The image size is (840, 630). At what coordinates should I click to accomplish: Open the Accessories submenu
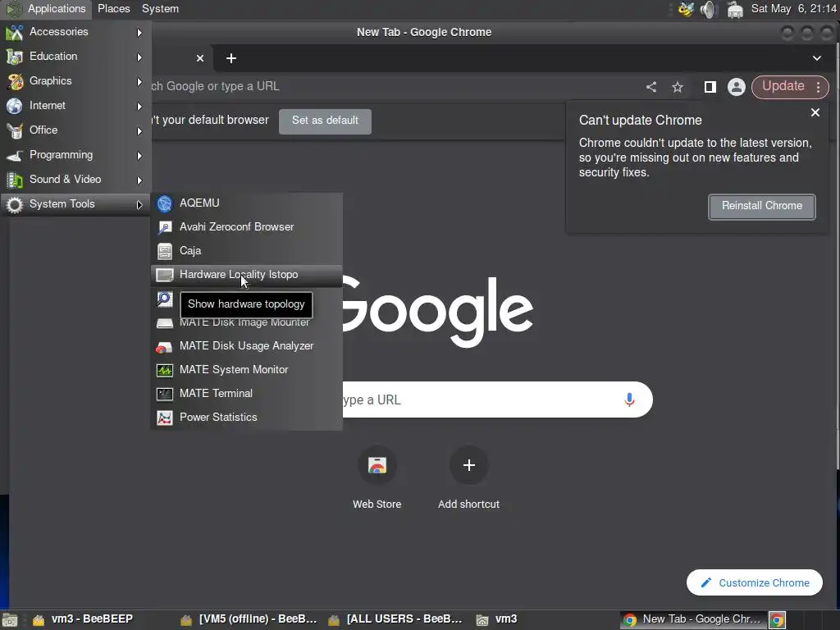75,32
